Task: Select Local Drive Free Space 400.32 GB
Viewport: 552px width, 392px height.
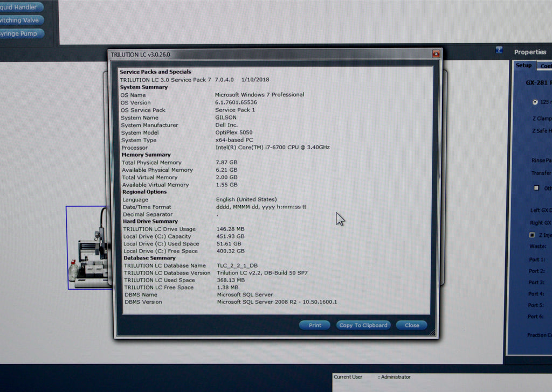Action: [x=230, y=251]
